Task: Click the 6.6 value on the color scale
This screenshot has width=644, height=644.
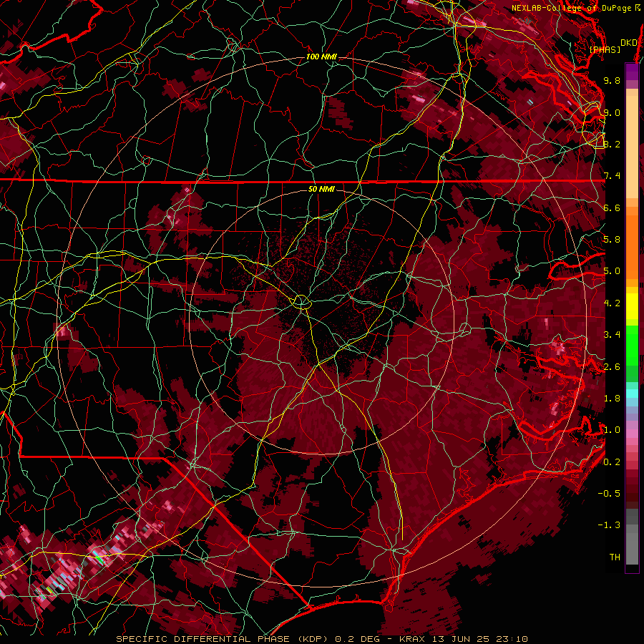Action: click(612, 208)
